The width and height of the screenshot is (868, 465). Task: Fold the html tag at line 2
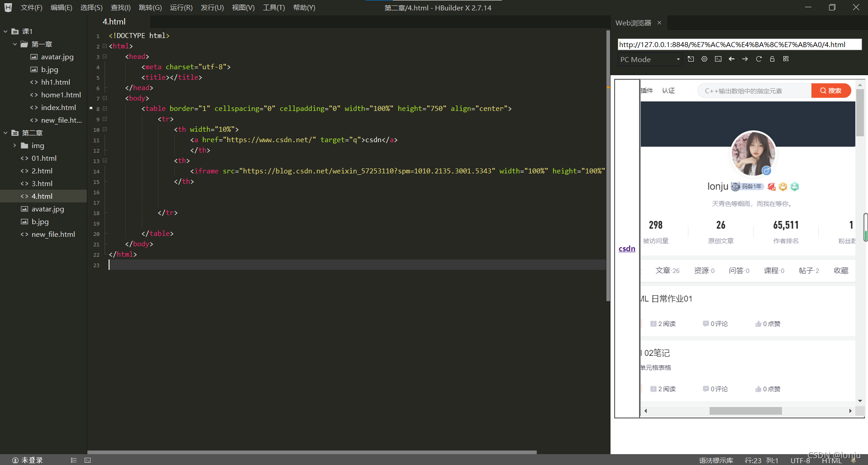click(x=105, y=46)
